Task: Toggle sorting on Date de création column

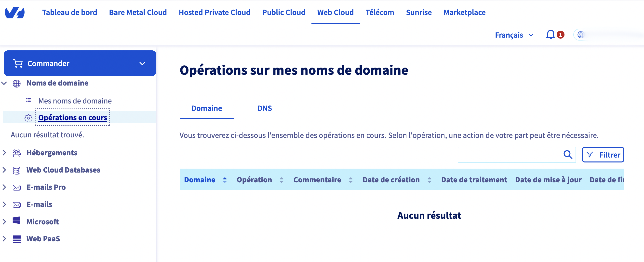Action: 429,180
